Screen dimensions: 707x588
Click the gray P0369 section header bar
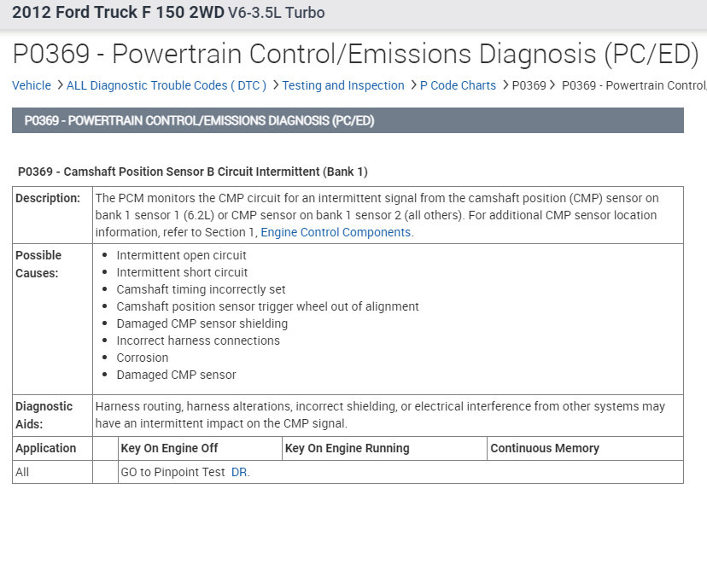tap(348, 120)
